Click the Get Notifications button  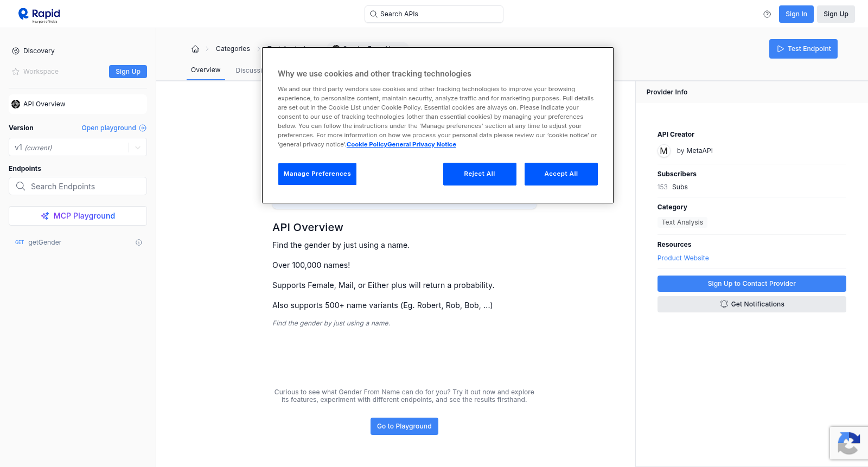coord(752,304)
